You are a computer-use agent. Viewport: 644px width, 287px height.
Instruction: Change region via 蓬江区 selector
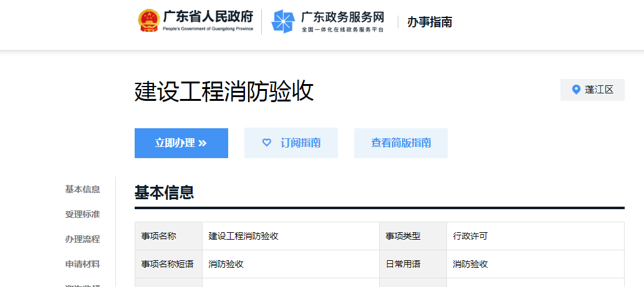[x=592, y=90]
